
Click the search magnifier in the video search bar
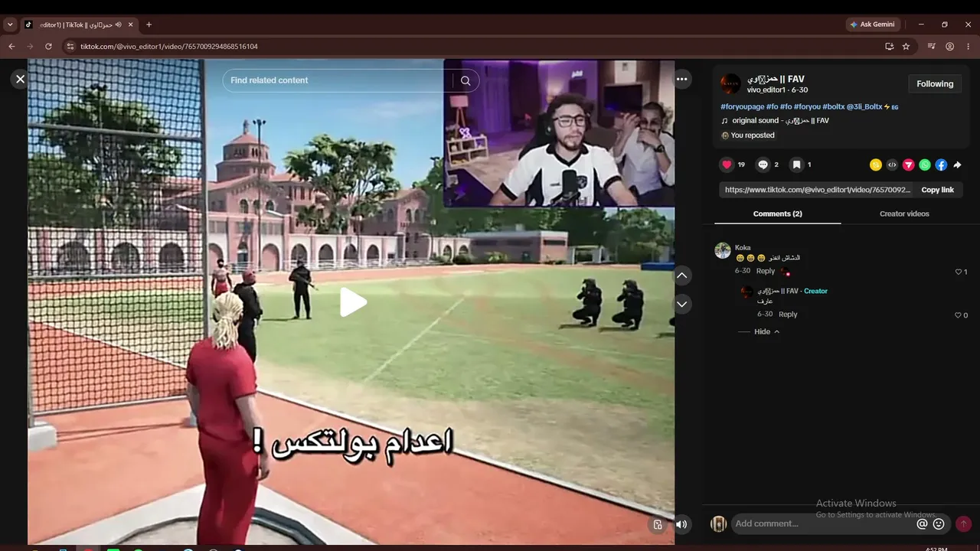point(465,80)
